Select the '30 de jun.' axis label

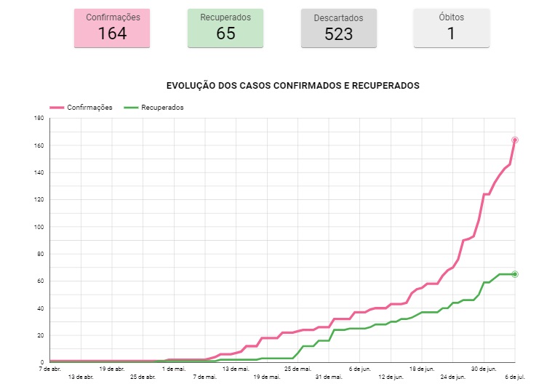[x=483, y=369]
